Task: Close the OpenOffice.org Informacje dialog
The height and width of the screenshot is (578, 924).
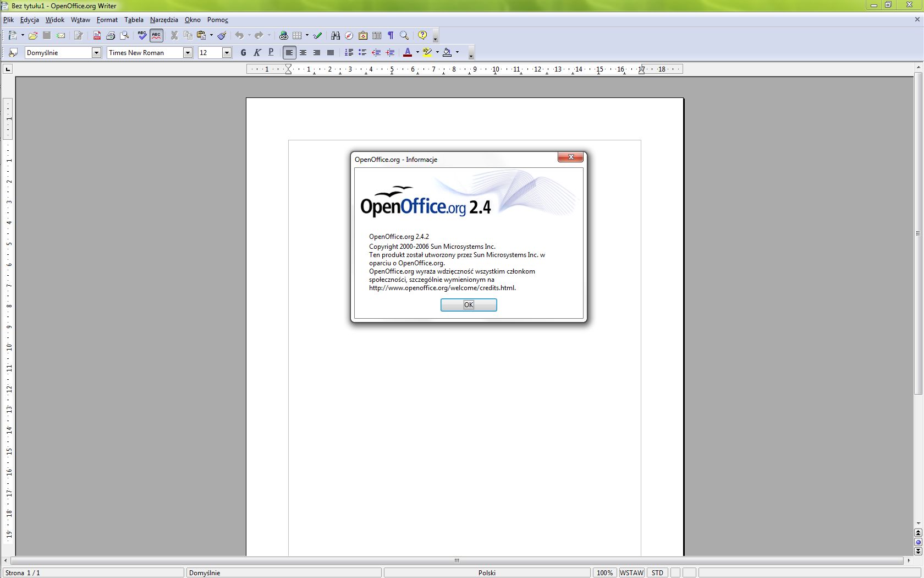Action: 570,157
